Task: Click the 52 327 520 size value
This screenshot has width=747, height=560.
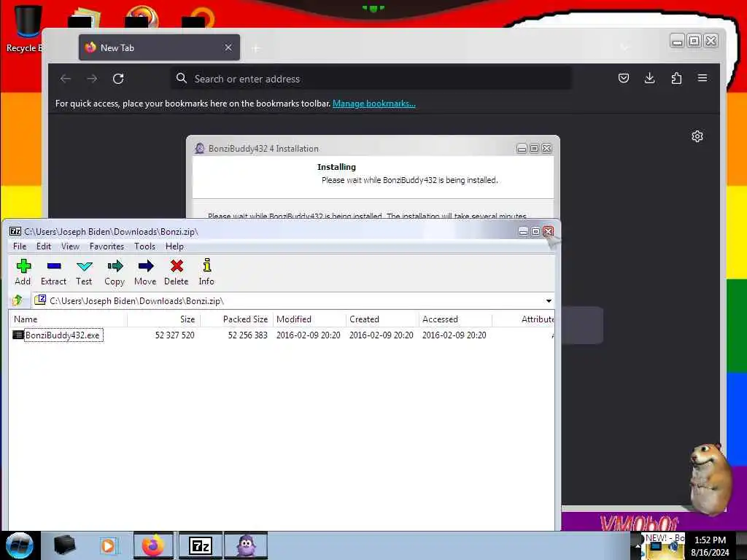Action: 174,335
